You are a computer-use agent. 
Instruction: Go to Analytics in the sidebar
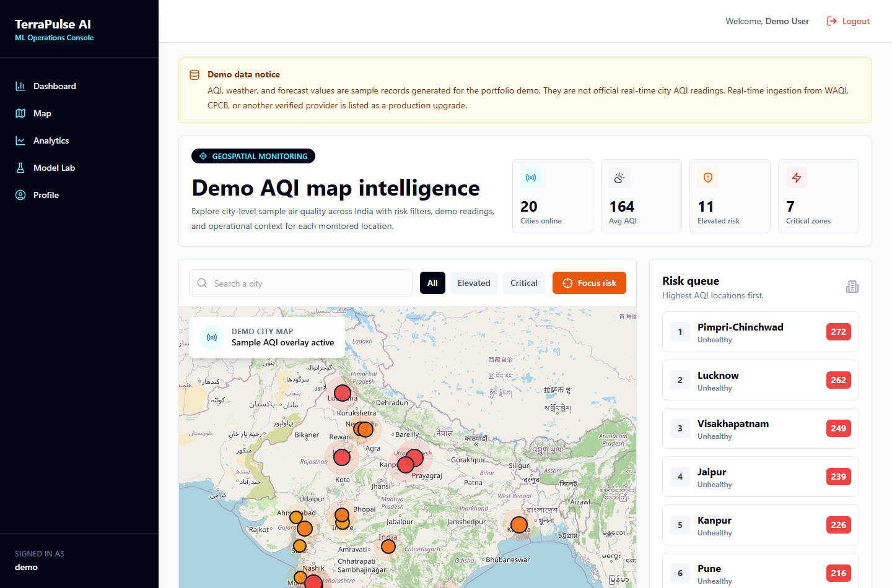coord(79,141)
